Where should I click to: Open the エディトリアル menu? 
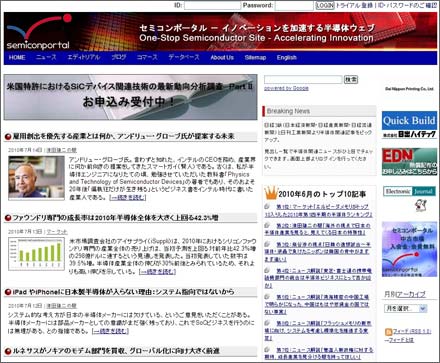[x=84, y=57]
